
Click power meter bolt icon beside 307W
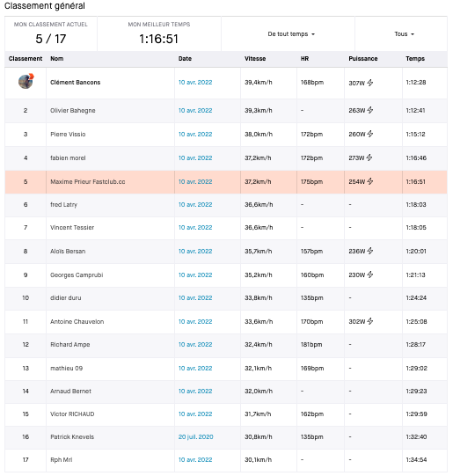369,83
